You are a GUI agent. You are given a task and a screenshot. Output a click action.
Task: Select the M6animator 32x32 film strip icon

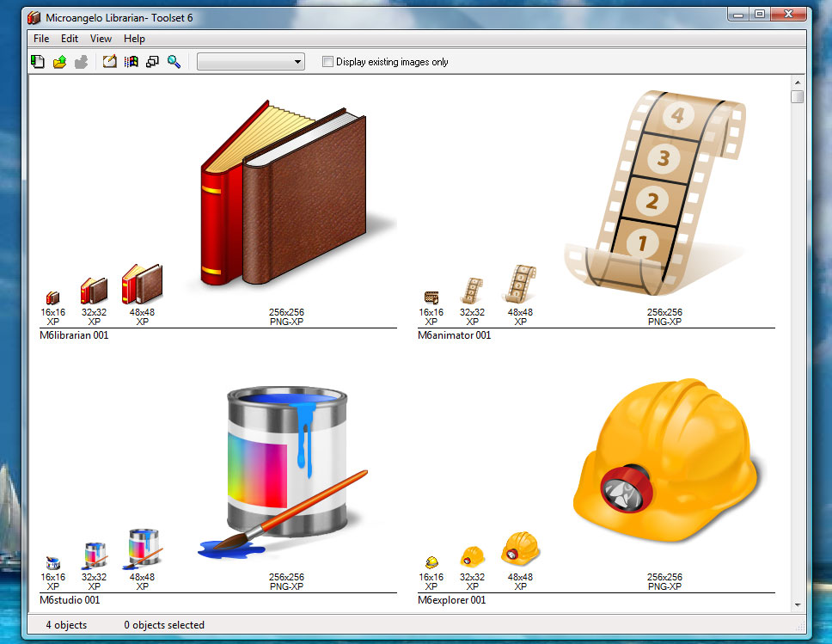point(472,291)
